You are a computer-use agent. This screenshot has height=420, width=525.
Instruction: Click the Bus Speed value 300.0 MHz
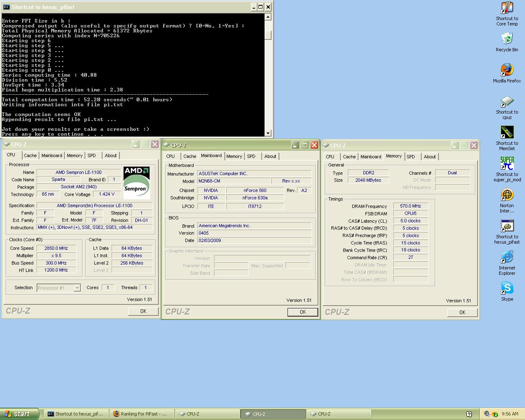click(56, 263)
